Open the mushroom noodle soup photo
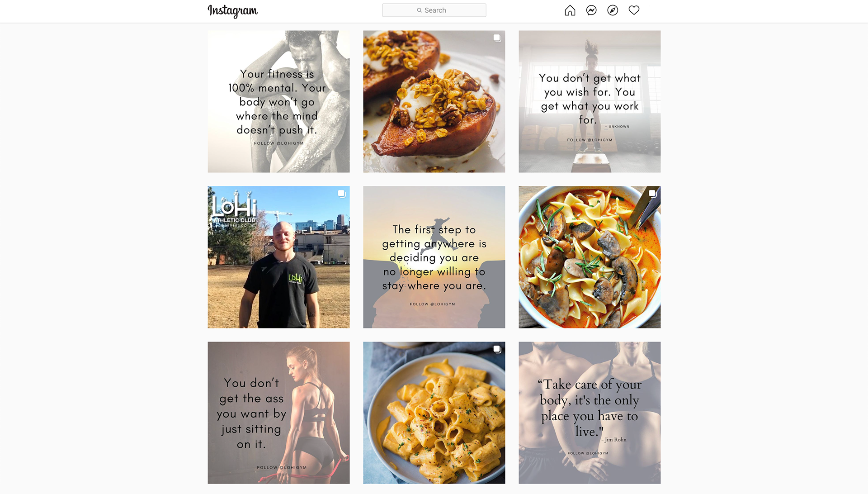Viewport: 868px width, 494px height. [590, 257]
